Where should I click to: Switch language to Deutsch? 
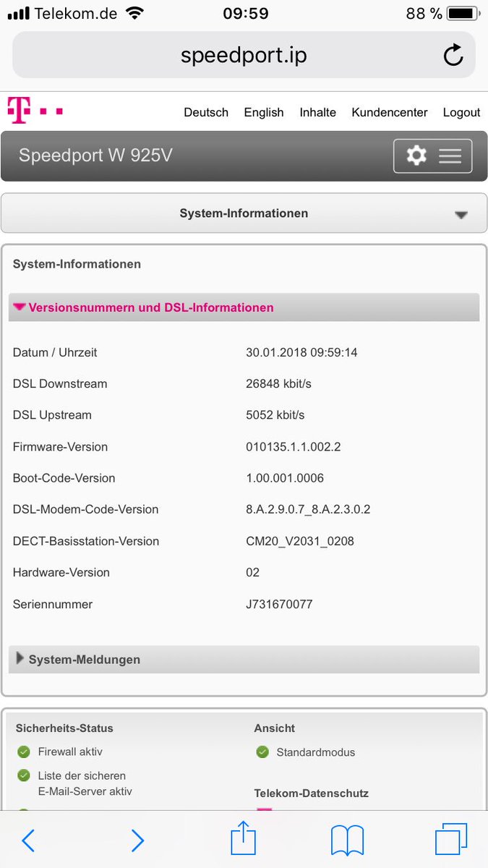point(206,112)
